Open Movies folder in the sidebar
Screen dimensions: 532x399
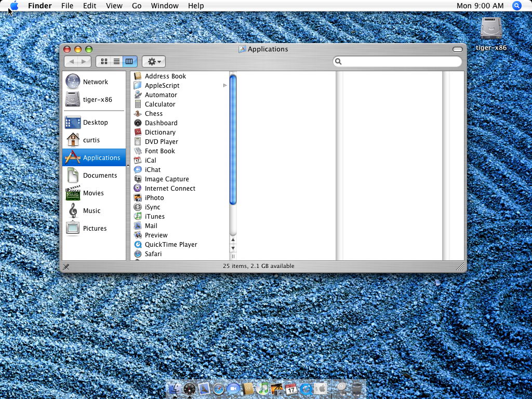[94, 193]
